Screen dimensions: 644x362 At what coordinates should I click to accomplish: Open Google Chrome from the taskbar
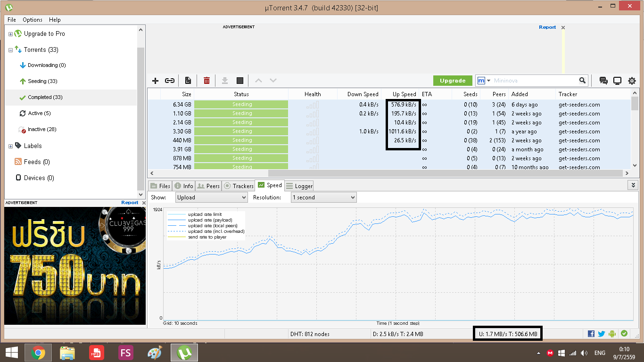pos(38,353)
